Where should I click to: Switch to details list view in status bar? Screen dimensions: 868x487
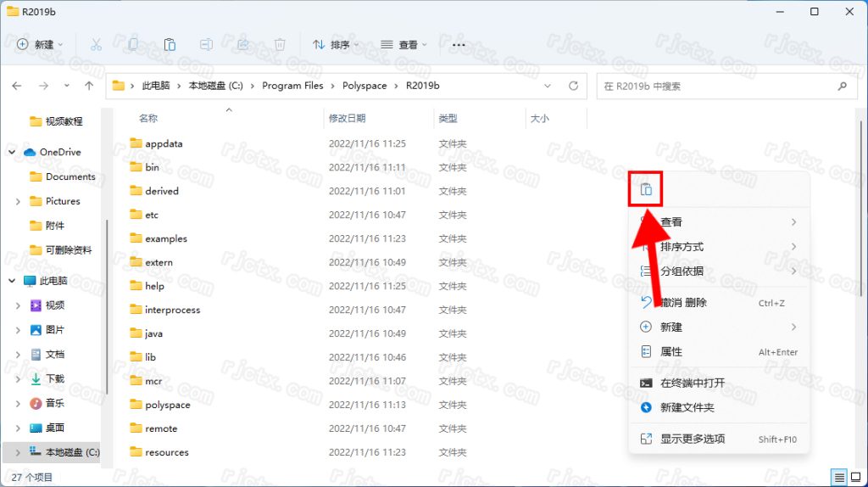(x=838, y=478)
